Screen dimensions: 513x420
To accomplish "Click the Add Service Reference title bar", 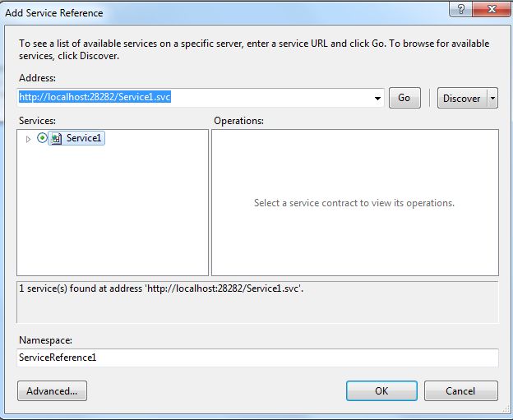I will (206, 12).
